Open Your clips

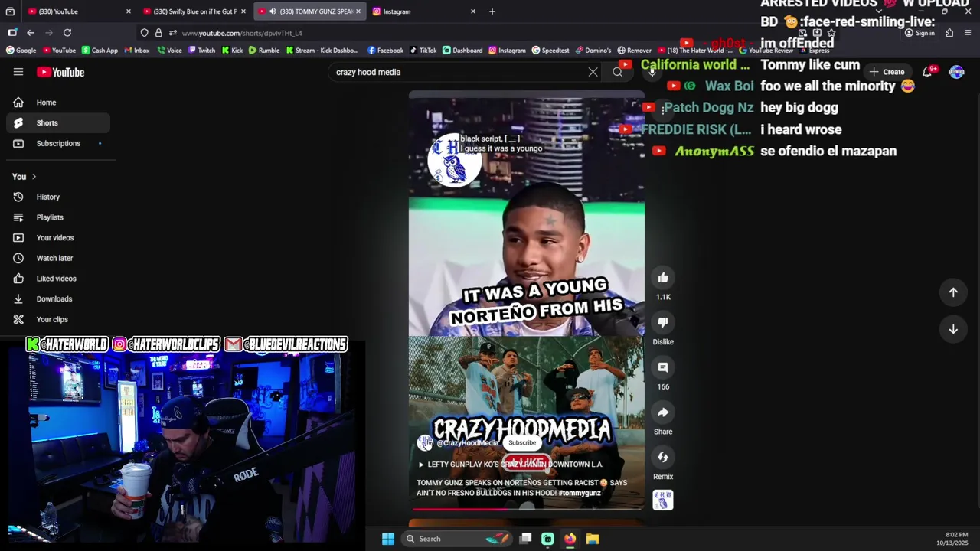58,319
